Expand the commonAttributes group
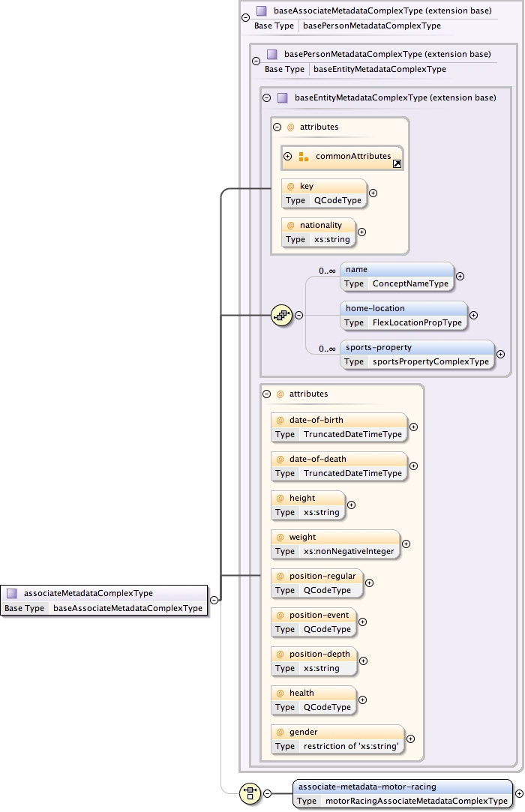The image size is (525, 812). pyautogui.click(x=288, y=157)
